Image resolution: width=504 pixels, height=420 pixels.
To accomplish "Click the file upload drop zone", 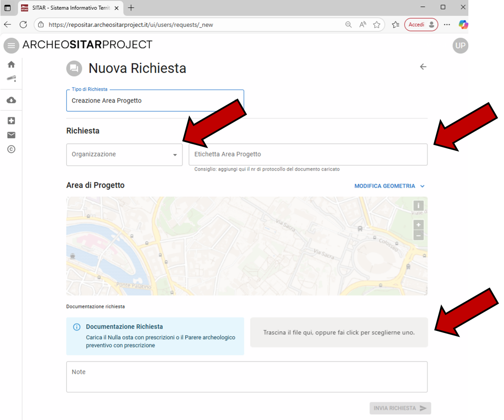I will point(339,333).
